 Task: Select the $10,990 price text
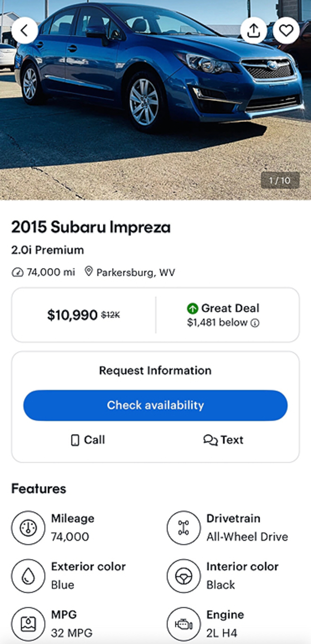[72, 315]
